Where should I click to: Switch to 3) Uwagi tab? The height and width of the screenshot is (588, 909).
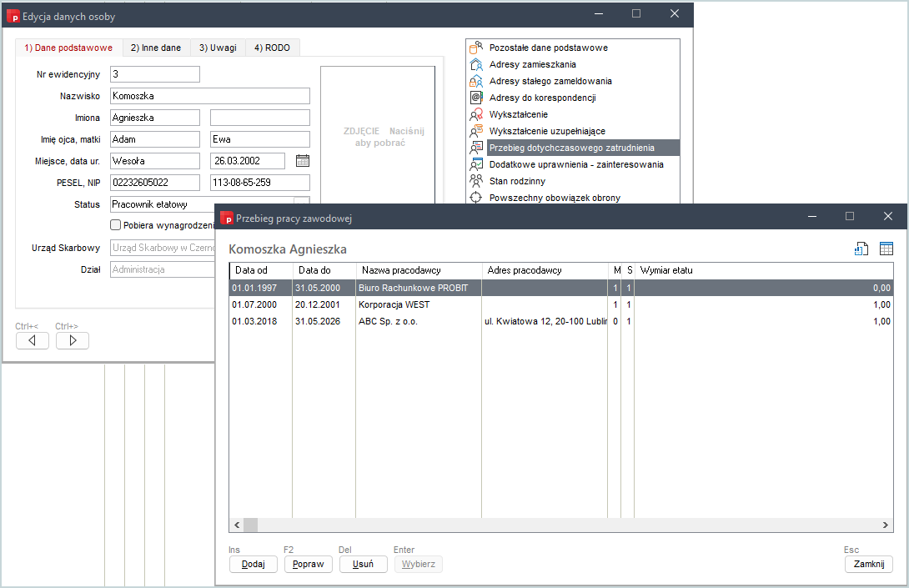[218, 48]
